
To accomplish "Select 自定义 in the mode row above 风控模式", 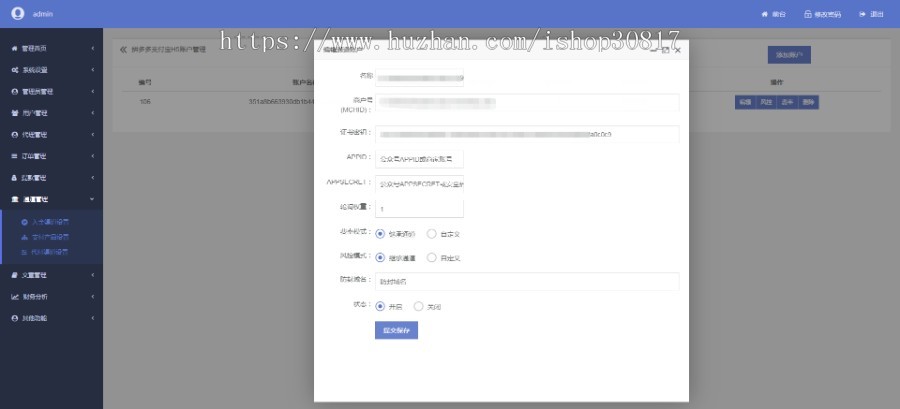I will pyautogui.click(x=432, y=233).
